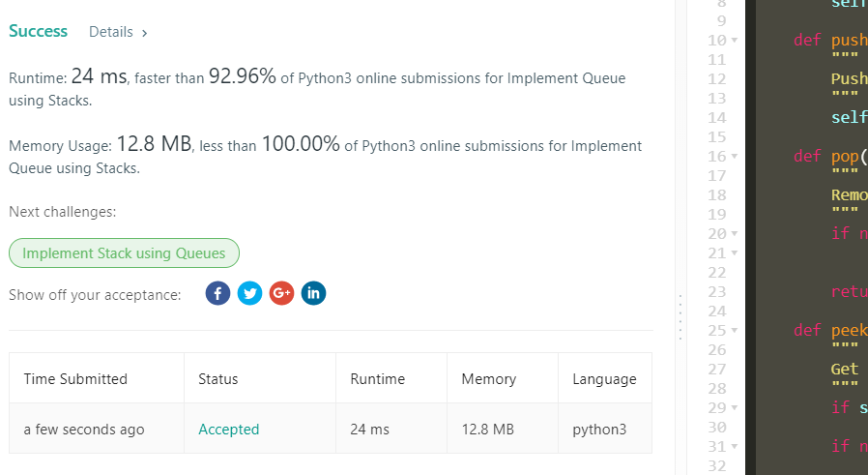
Task: Click the Runtime column header
Action: click(377, 378)
